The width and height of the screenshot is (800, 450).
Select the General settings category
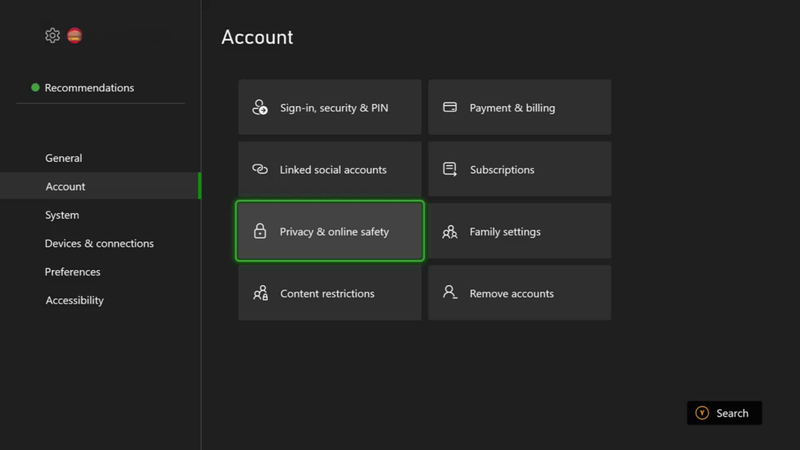coord(100,158)
